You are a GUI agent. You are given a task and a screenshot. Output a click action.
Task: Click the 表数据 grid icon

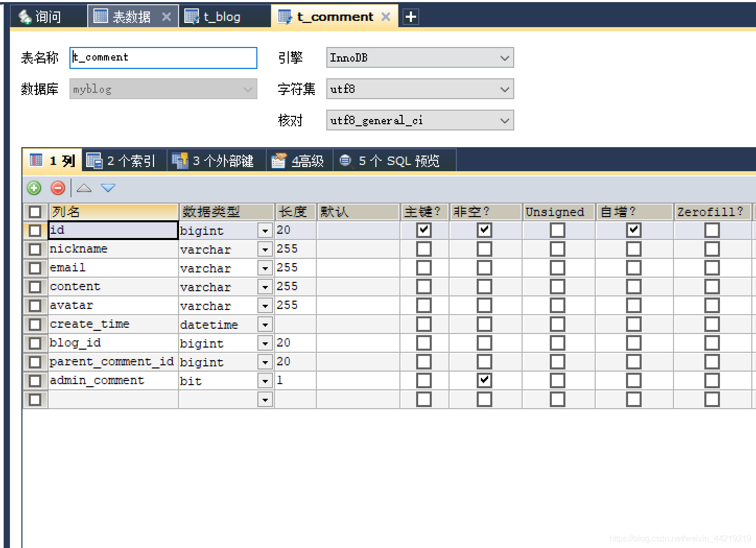click(101, 16)
